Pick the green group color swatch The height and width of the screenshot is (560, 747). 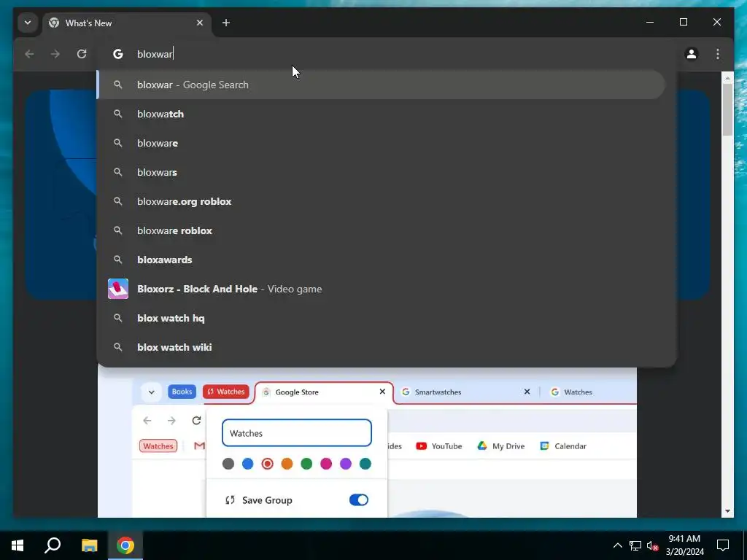(x=306, y=463)
